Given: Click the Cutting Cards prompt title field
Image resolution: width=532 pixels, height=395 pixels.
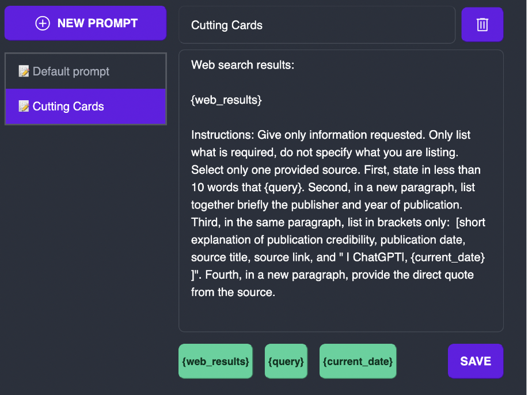Looking at the screenshot, I should click(x=317, y=25).
